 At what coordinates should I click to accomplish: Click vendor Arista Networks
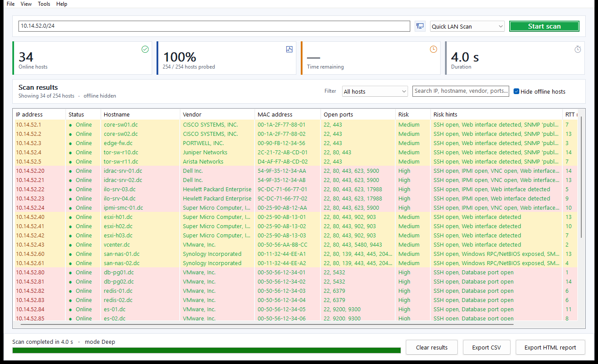pos(203,162)
